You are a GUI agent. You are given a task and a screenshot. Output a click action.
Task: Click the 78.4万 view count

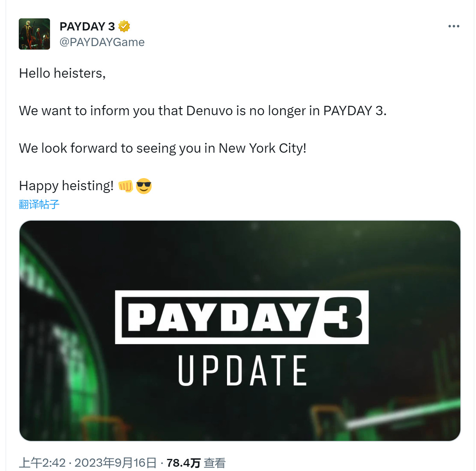pos(184,463)
